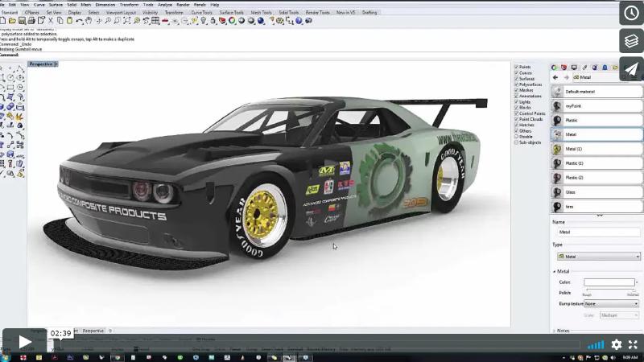Viewport: 644px width, 362px height.
Task: Open the monitor display panel tab icon
Action: [574, 68]
